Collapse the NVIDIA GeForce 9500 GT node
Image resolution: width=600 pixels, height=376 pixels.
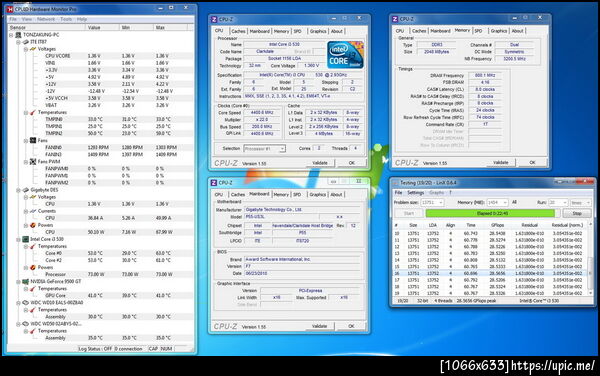(18, 282)
